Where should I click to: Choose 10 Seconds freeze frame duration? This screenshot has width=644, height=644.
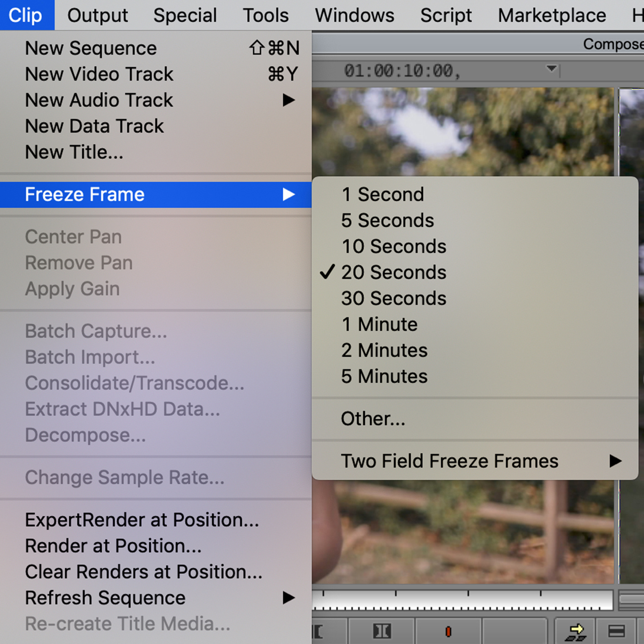[x=393, y=246]
